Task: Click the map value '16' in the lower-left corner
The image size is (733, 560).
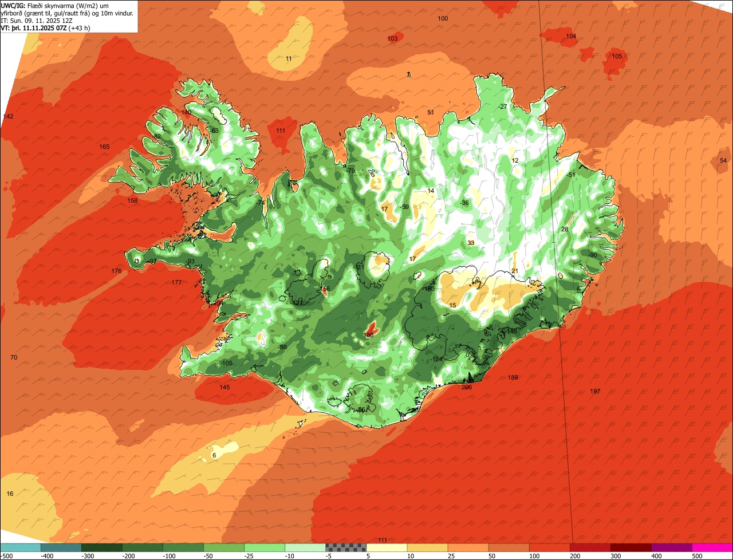Action: coord(10,494)
